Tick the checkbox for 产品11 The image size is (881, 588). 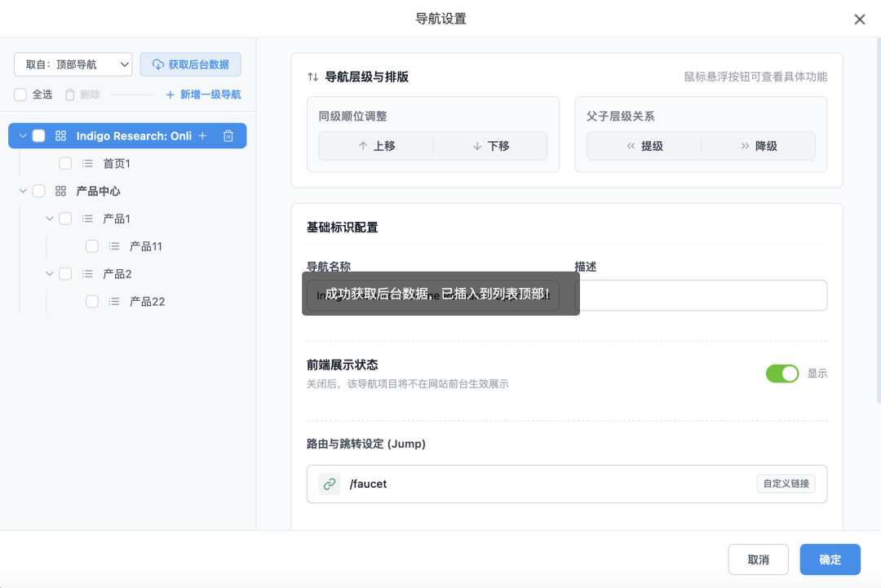point(92,246)
